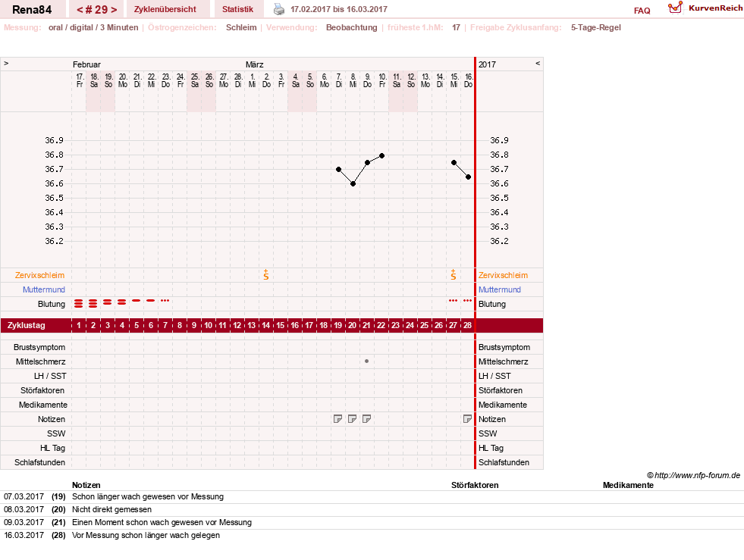Click the Störfaktoren column header below the chart
This screenshot has width=744, height=560.
475,485
